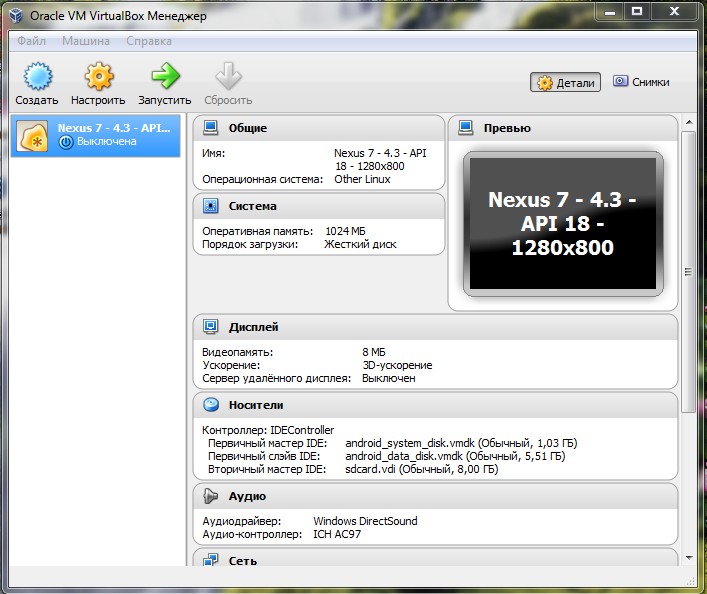Click android_system_disk.vmdk storage entry

click(461, 443)
